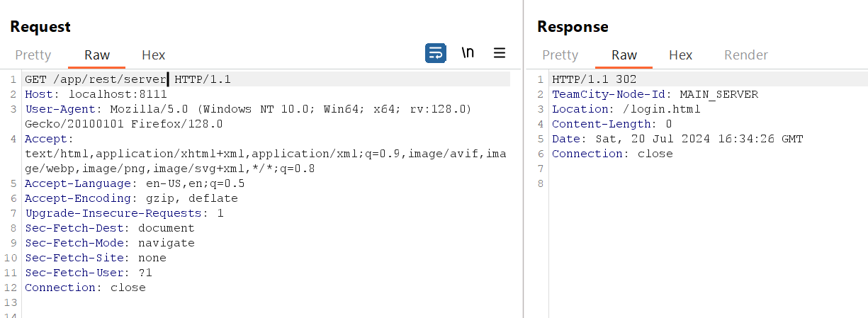Screen dimensions: 868x318
Task: Select the Response Raw tab
Action: 624,55
